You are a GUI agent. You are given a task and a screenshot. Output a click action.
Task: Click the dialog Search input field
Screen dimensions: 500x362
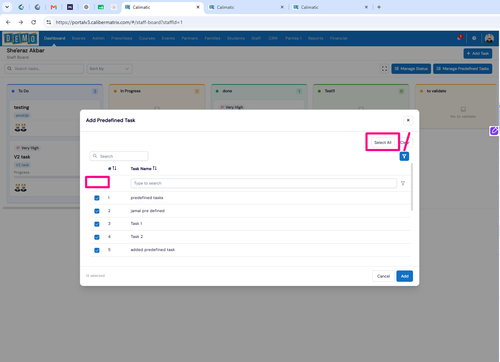click(x=119, y=156)
